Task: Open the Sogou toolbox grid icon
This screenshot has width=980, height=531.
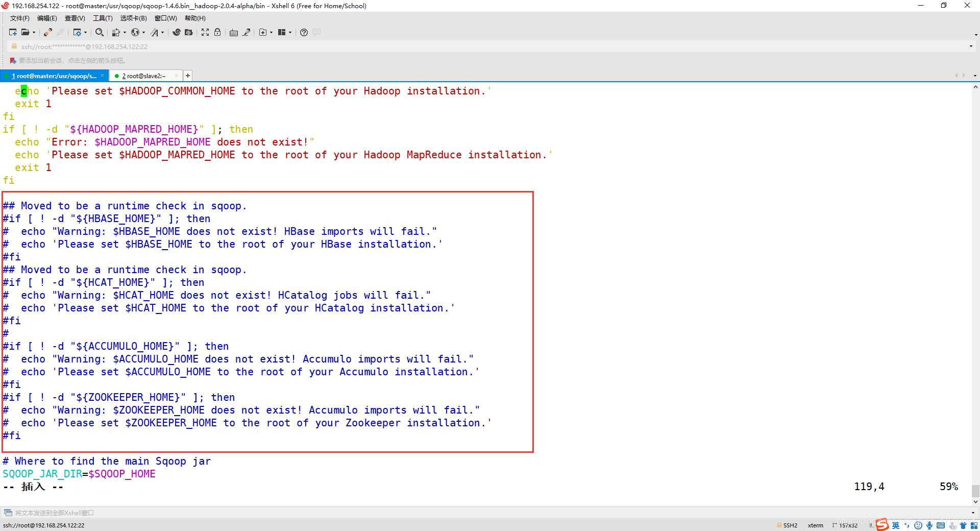Action: (x=974, y=525)
